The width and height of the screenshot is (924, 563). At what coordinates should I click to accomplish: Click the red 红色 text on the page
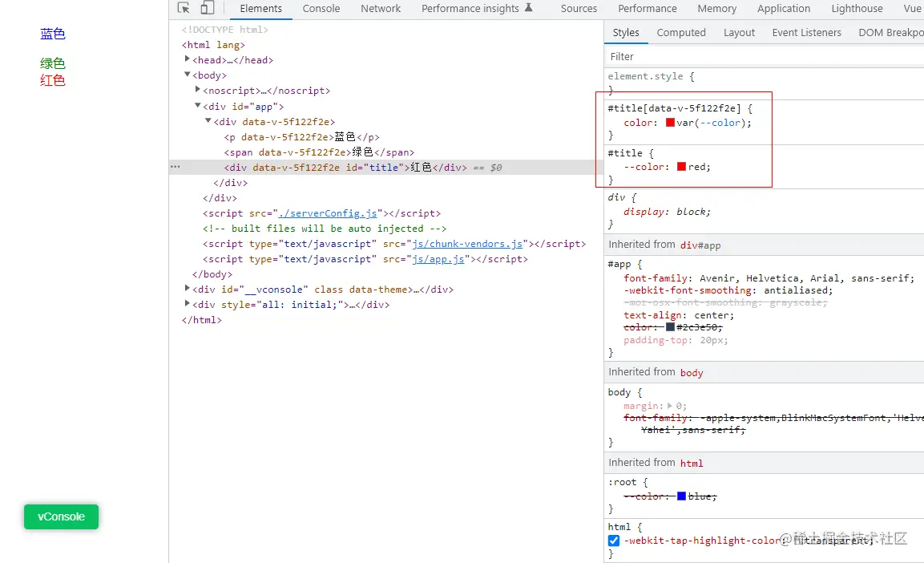coord(52,80)
